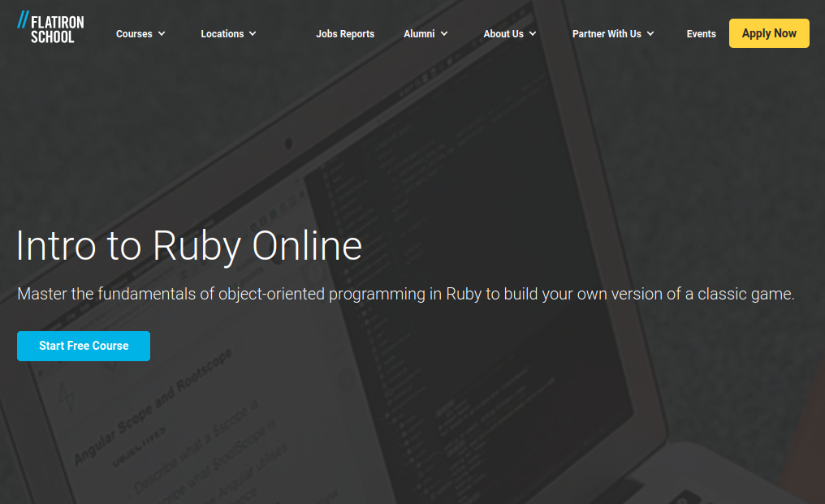Expand the Partner With Us chevron
825x504 pixels.
point(650,33)
